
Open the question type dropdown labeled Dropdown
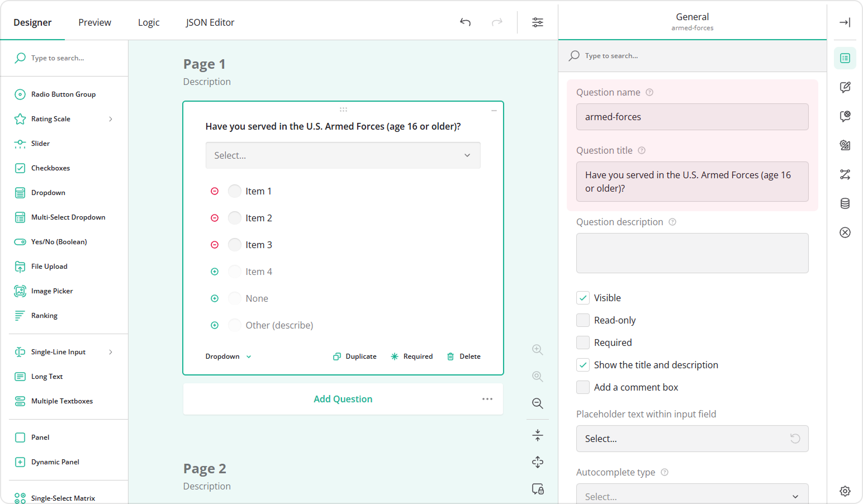[x=227, y=356]
